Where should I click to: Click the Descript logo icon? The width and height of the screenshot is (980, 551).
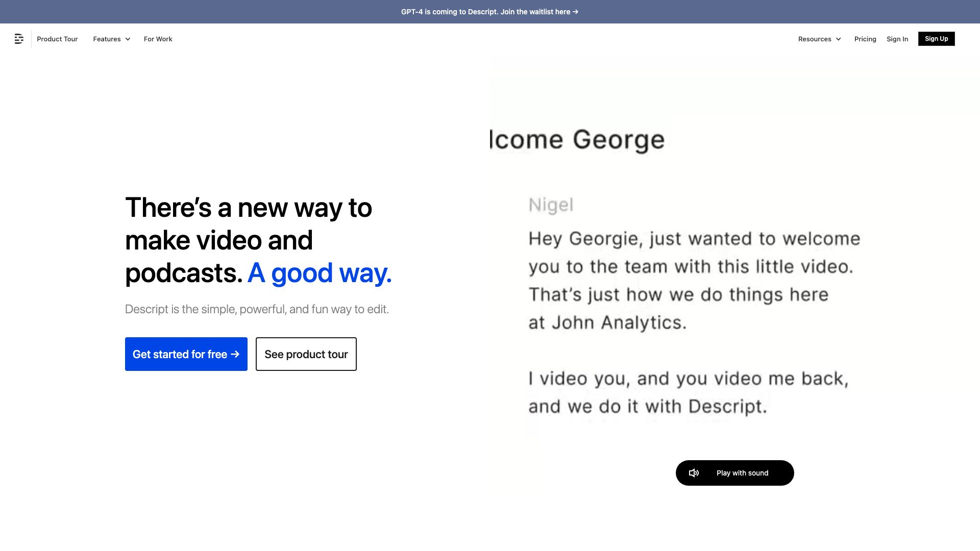click(19, 39)
